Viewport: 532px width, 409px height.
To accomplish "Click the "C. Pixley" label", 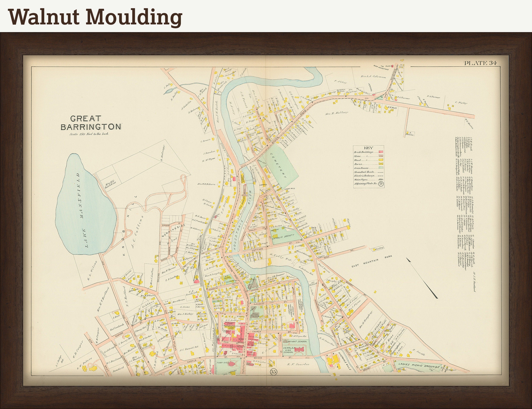I will [461, 103].
